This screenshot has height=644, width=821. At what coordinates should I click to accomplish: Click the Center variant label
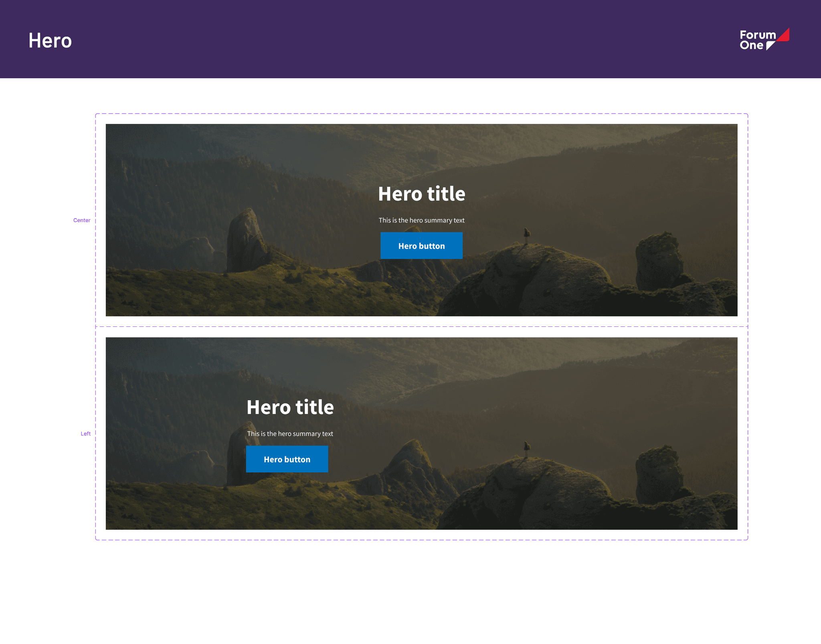[82, 220]
